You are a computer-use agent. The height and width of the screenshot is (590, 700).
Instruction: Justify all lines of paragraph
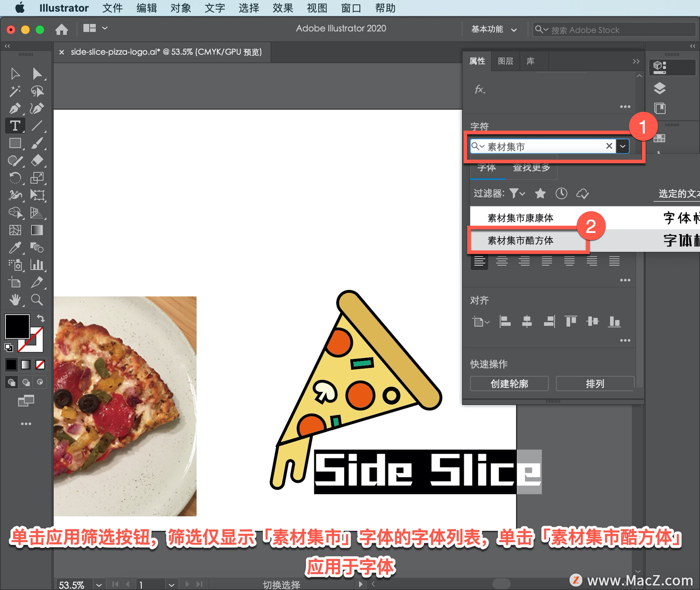614,261
